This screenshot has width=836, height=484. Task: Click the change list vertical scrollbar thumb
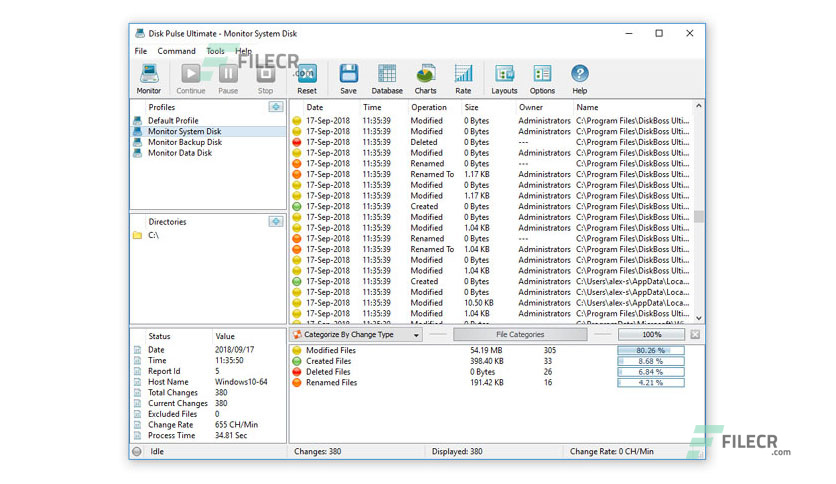698,216
